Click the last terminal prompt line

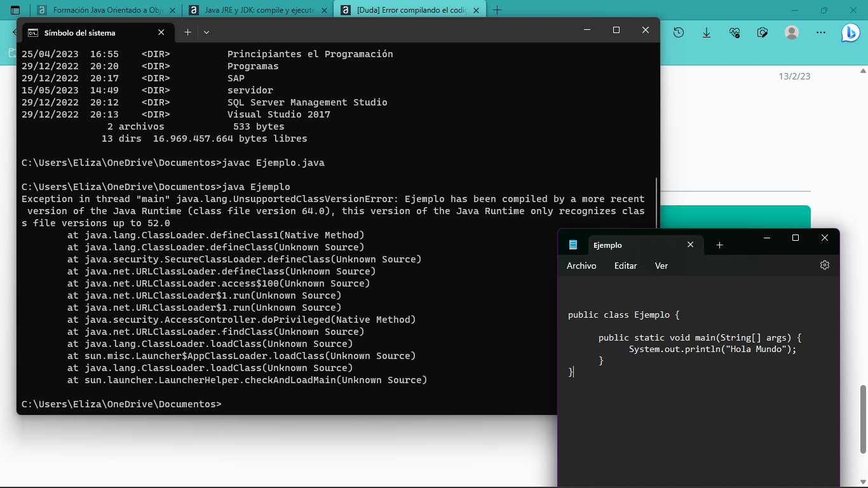coord(121,404)
